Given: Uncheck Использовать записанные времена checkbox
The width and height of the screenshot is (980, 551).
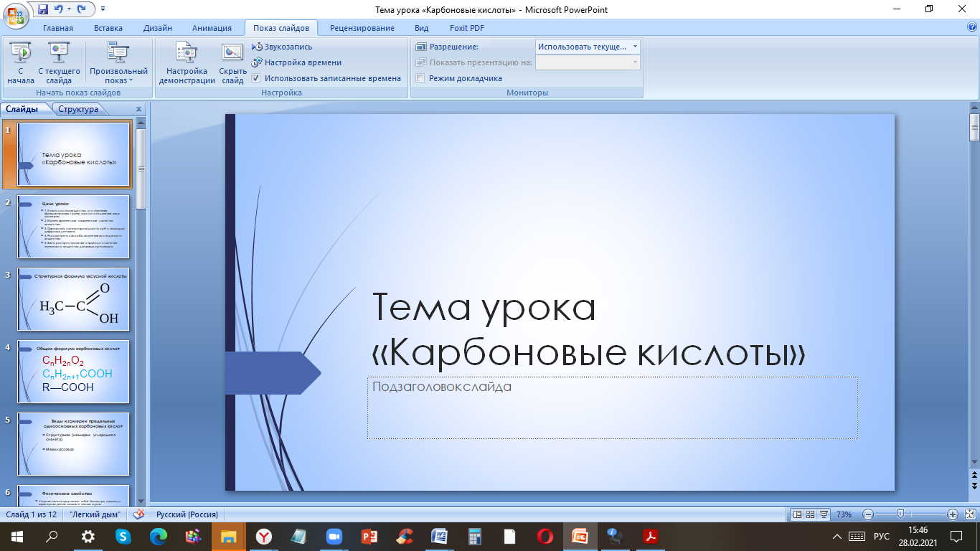Looking at the screenshot, I should pyautogui.click(x=256, y=78).
